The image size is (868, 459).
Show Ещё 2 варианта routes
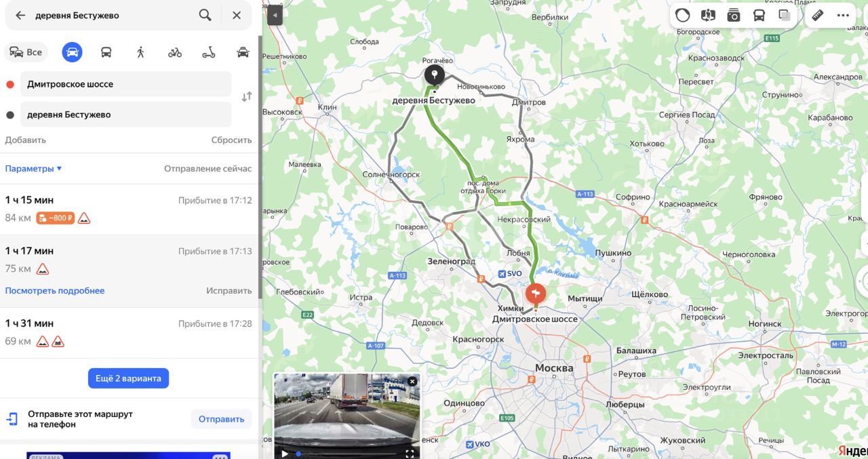point(128,378)
